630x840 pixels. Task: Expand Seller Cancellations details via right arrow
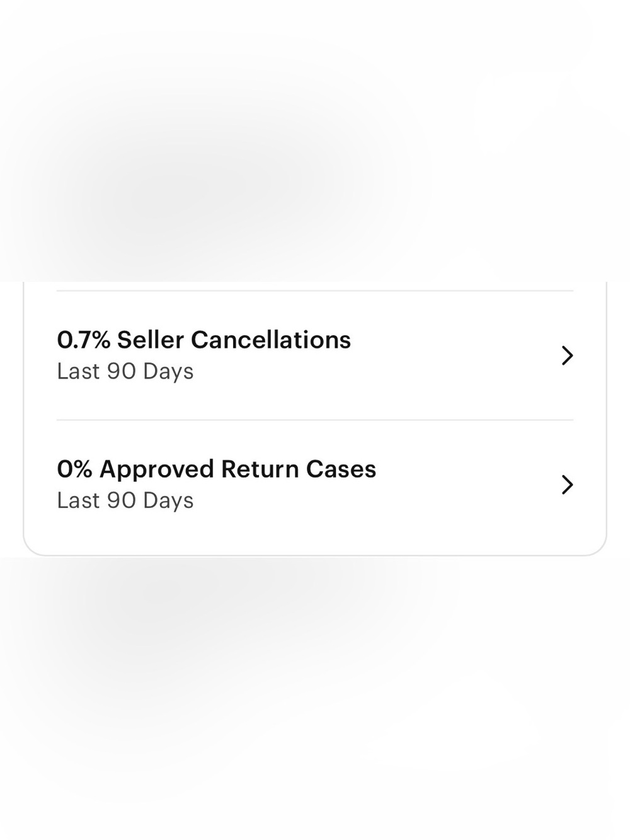[567, 355]
